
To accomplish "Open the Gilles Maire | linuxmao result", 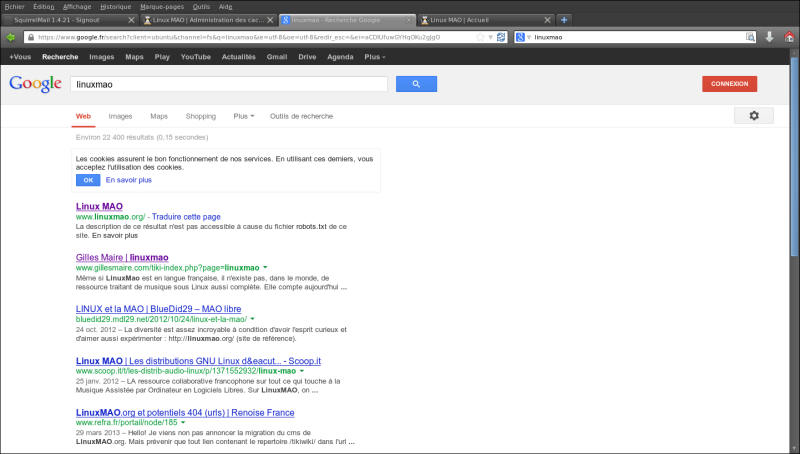I will click(x=122, y=258).
